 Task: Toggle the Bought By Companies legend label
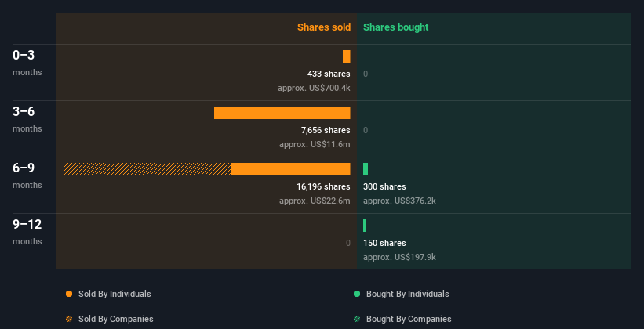(409, 319)
